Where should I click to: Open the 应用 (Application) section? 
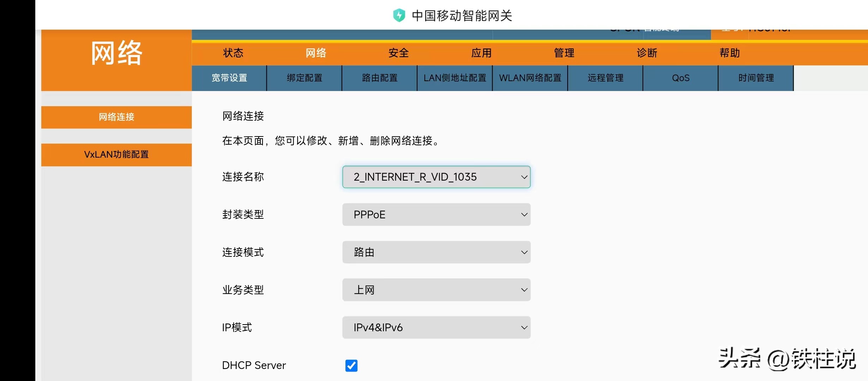coord(481,53)
